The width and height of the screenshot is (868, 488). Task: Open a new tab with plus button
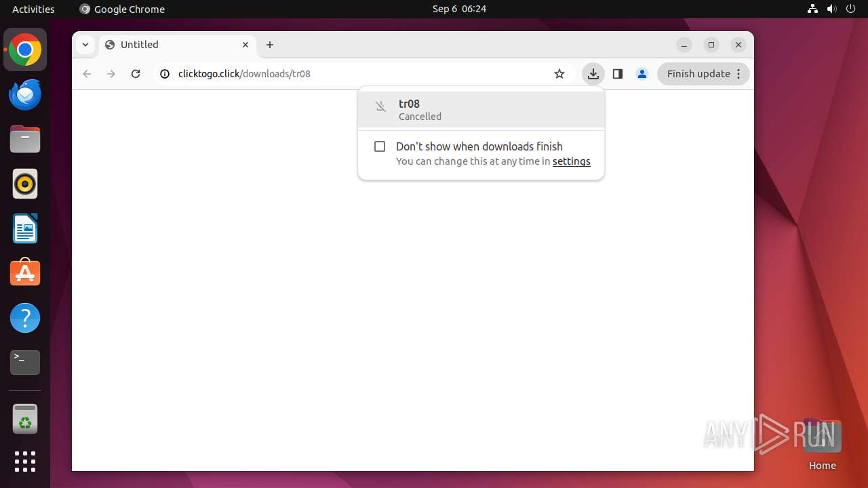coord(270,45)
